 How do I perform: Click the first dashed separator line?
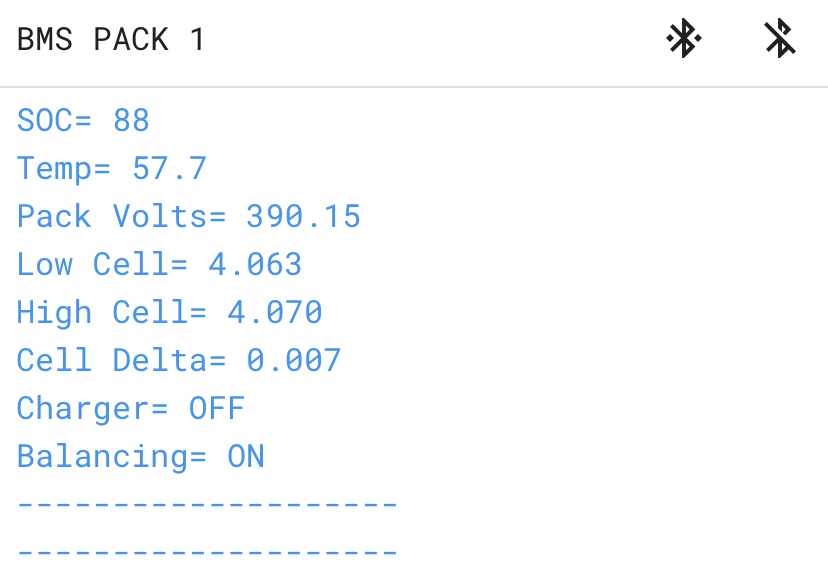[207, 503]
